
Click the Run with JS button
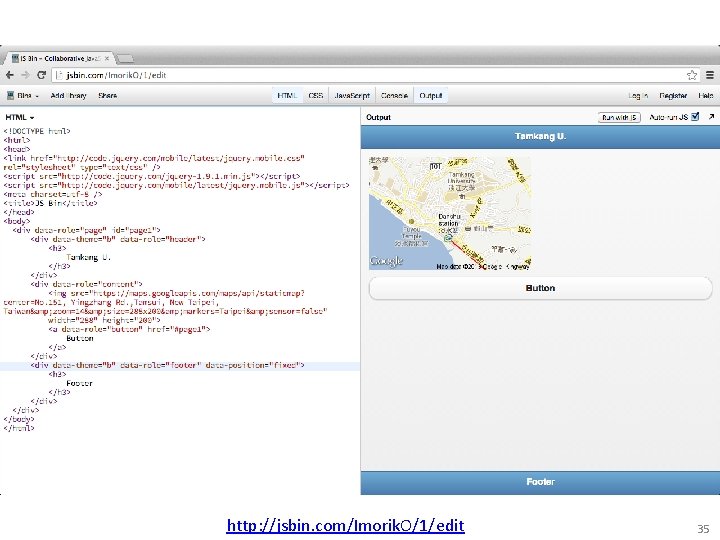pyautogui.click(x=619, y=118)
